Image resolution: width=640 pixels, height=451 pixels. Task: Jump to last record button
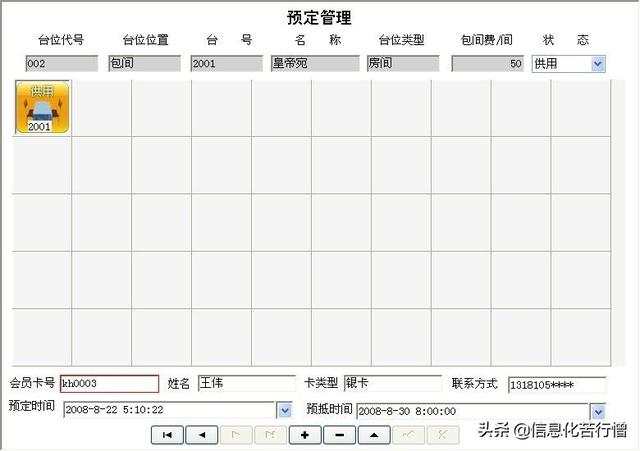tap(270, 435)
